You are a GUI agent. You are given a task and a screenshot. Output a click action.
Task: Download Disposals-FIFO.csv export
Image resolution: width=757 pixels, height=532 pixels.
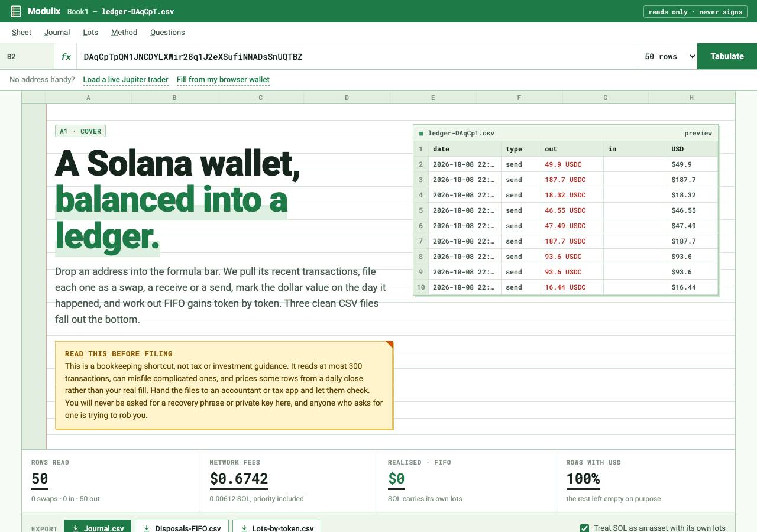pos(182,526)
